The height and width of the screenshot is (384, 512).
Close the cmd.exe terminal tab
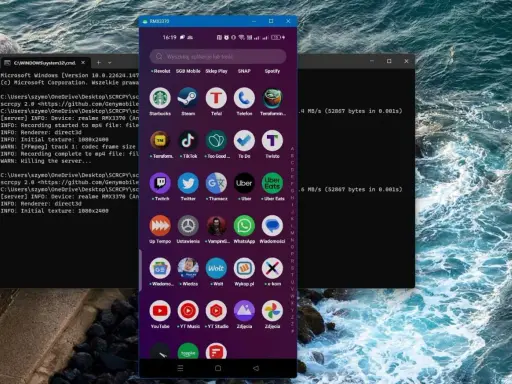[x=83, y=62]
